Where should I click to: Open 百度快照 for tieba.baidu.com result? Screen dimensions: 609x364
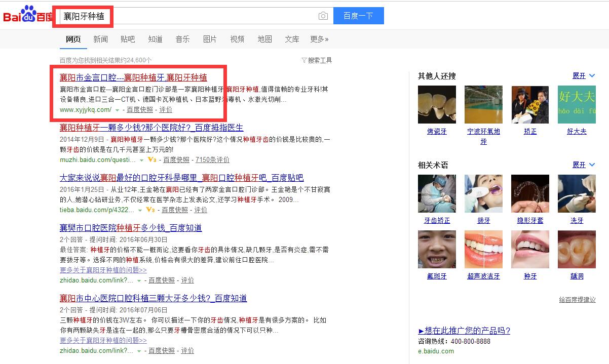(x=175, y=210)
